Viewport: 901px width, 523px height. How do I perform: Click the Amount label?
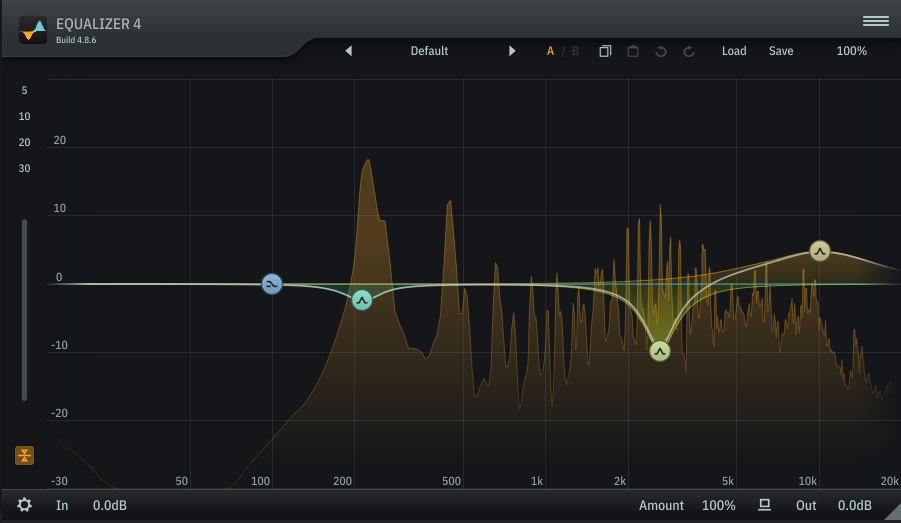pyautogui.click(x=661, y=506)
